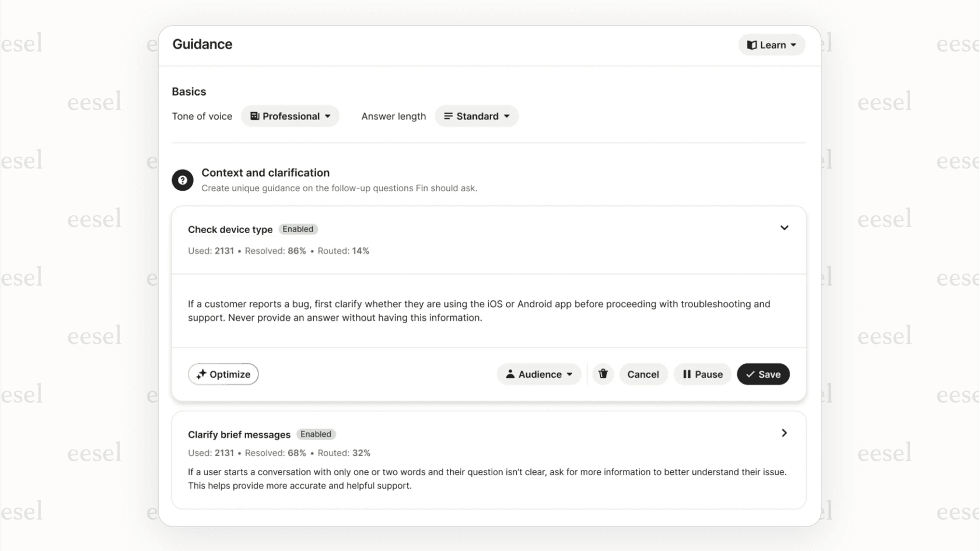980x551 pixels.
Task: Collapse the Check device type card
Action: (x=785, y=227)
